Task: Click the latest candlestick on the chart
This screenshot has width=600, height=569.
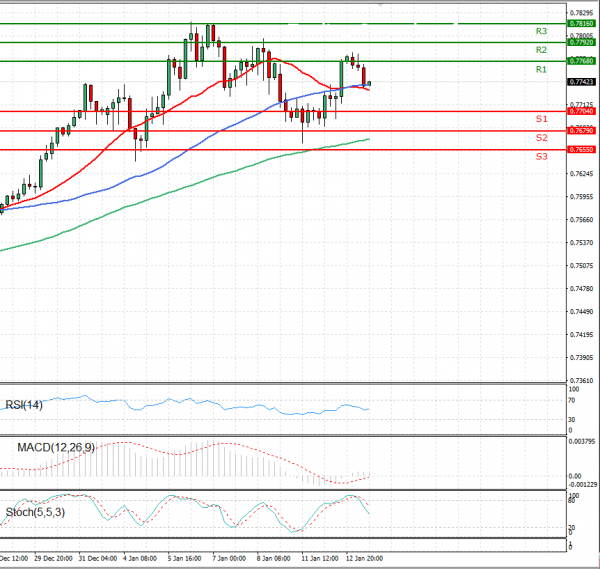Action: point(369,83)
